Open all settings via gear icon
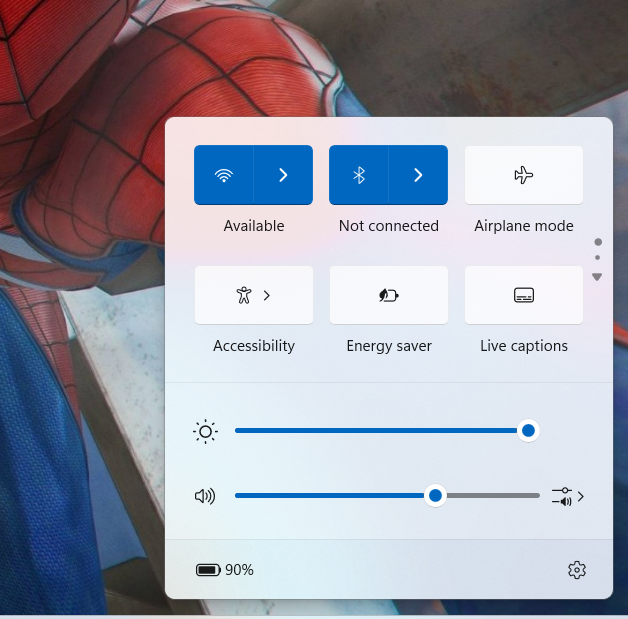 [x=577, y=570]
